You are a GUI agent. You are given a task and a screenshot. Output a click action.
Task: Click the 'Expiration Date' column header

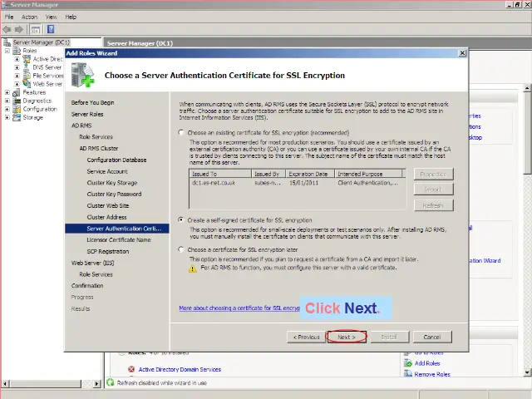click(x=310, y=174)
